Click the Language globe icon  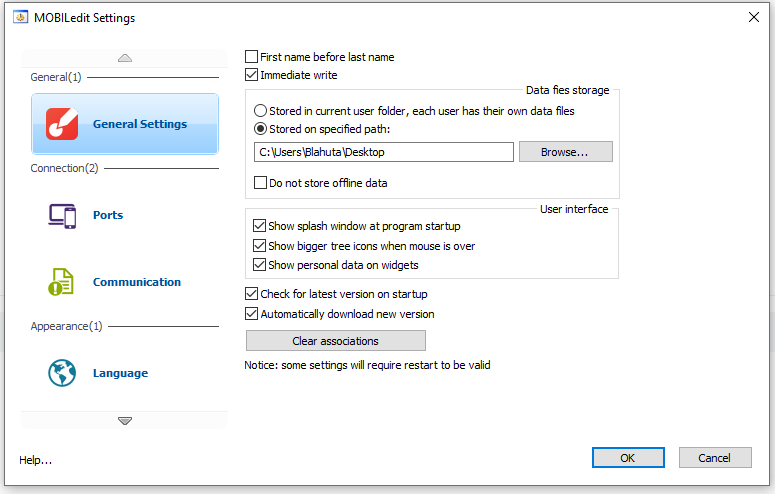(x=62, y=373)
